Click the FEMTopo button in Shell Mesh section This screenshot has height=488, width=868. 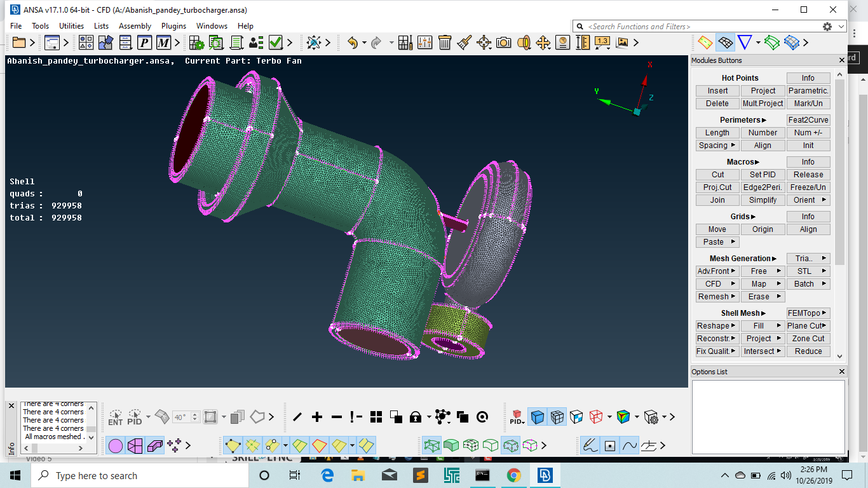(808, 313)
